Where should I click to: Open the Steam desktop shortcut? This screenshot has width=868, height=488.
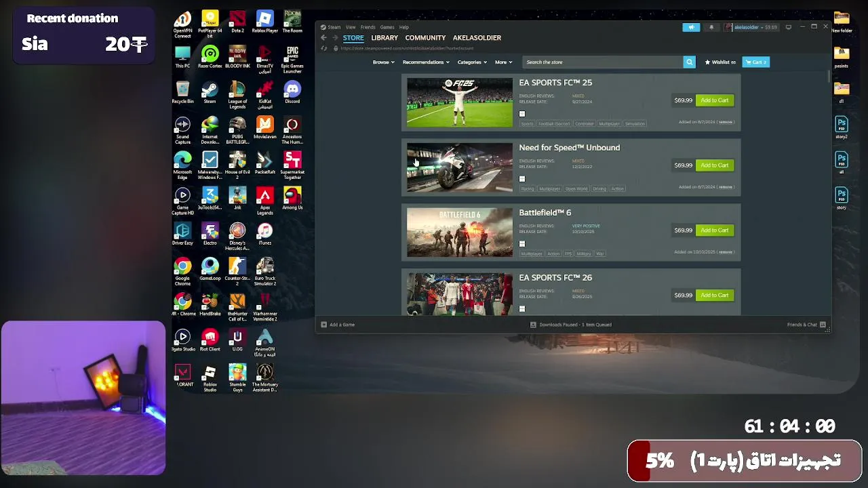coord(210,92)
